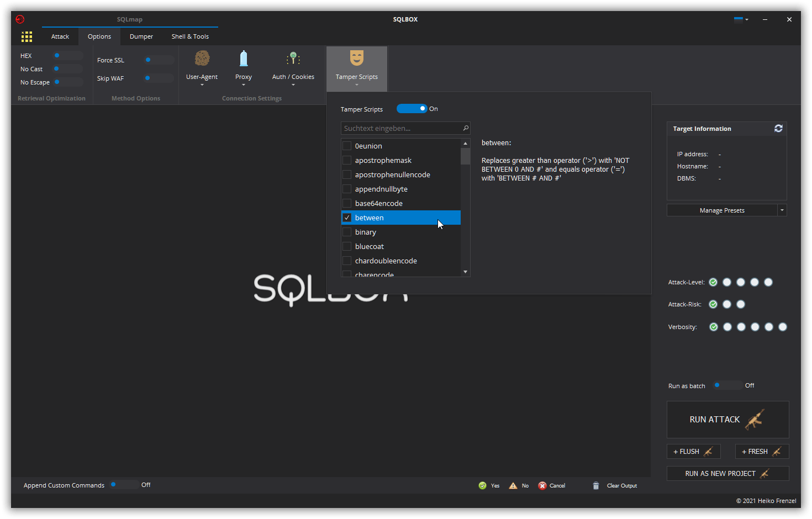Confirm with the green Yes checkmark icon
The height and width of the screenshot is (519, 812).
click(482, 485)
